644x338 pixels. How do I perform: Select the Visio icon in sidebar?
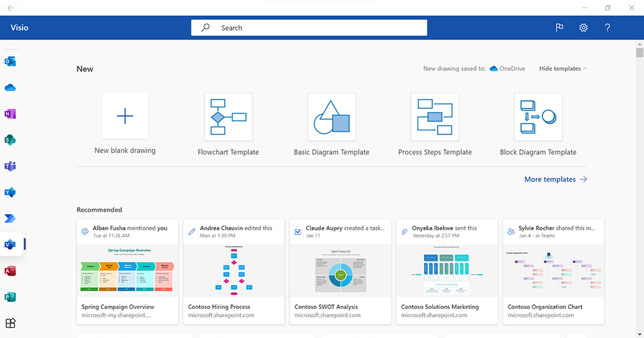(x=10, y=245)
